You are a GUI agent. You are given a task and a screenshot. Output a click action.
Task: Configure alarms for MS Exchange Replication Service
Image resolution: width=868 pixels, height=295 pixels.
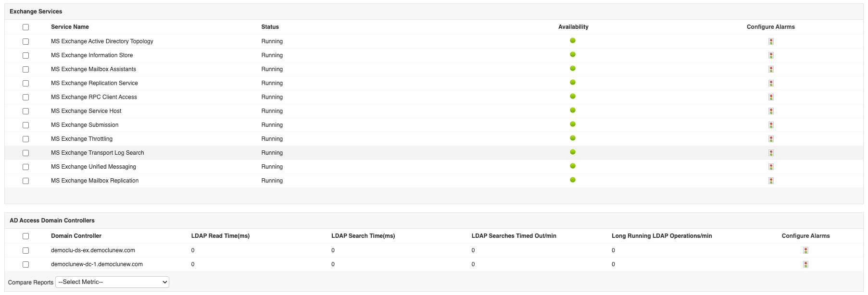pyautogui.click(x=771, y=83)
